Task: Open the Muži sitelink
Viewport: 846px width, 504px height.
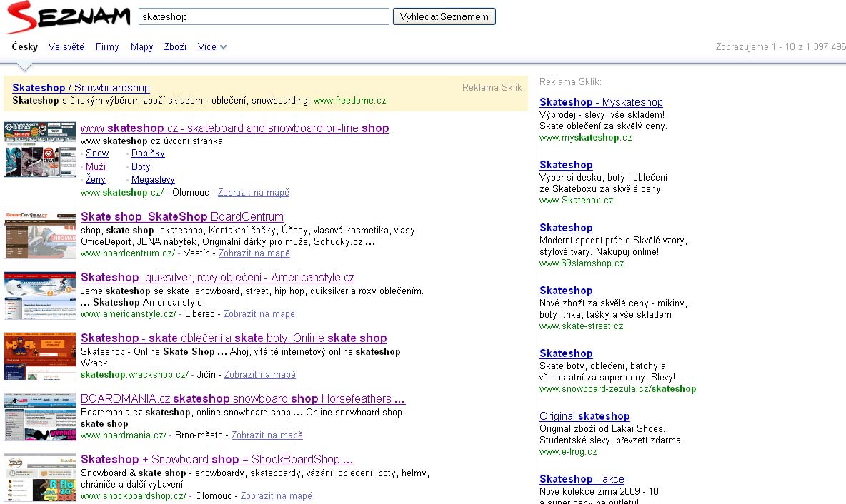Action: [96, 166]
